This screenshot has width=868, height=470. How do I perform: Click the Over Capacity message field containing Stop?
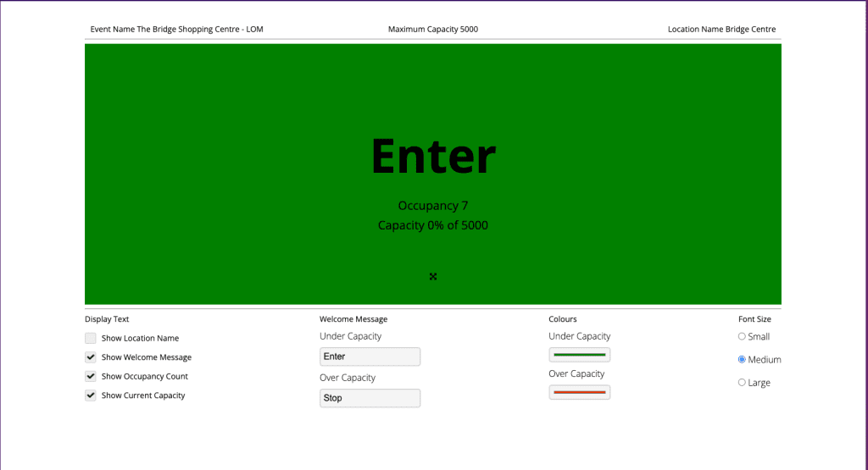(x=370, y=398)
